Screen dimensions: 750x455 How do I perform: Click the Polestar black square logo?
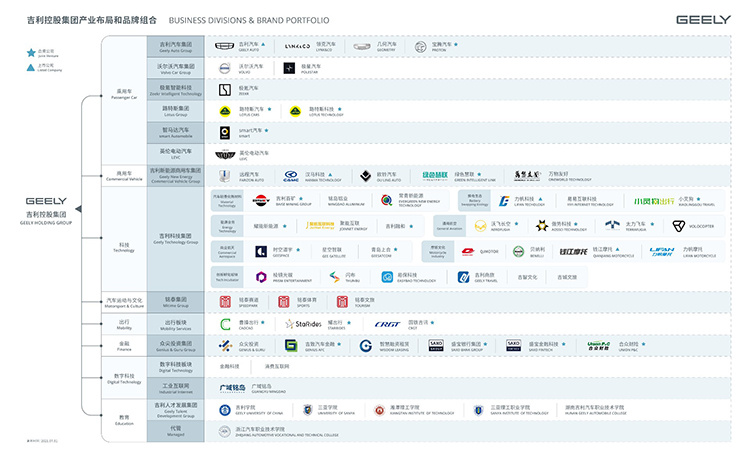289,68
